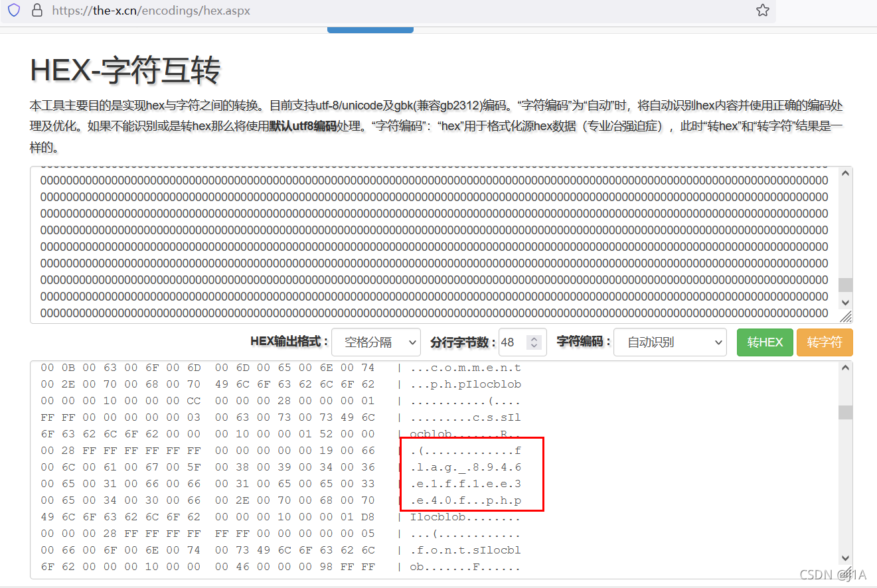The width and height of the screenshot is (877, 588).
Task: Click the output textarea resize handle
Action: point(846,573)
